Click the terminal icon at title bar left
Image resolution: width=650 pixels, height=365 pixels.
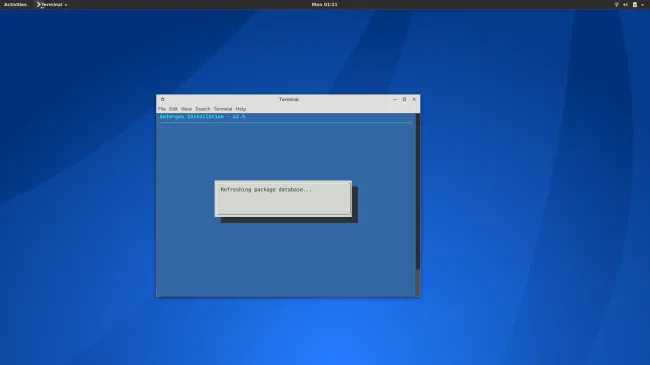(x=162, y=100)
